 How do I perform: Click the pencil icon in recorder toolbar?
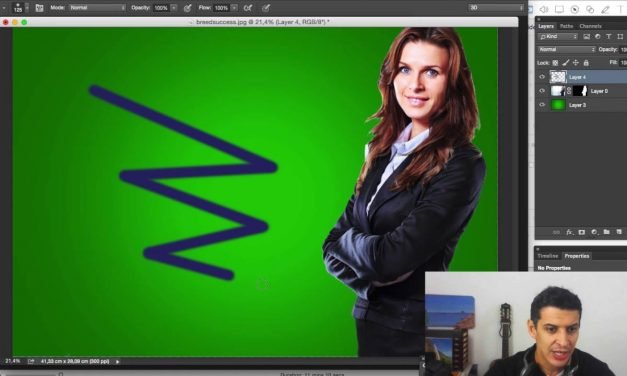pyautogui.click(x=605, y=9)
